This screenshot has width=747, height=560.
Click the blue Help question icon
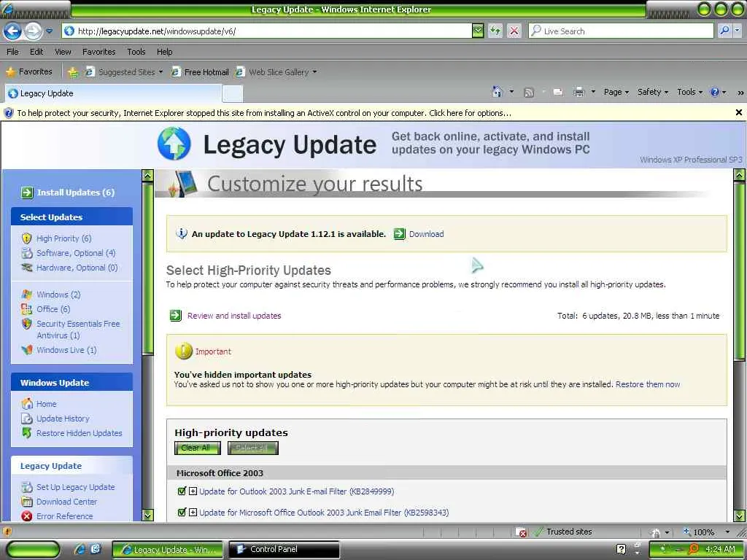pyautogui.click(x=715, y=93)
